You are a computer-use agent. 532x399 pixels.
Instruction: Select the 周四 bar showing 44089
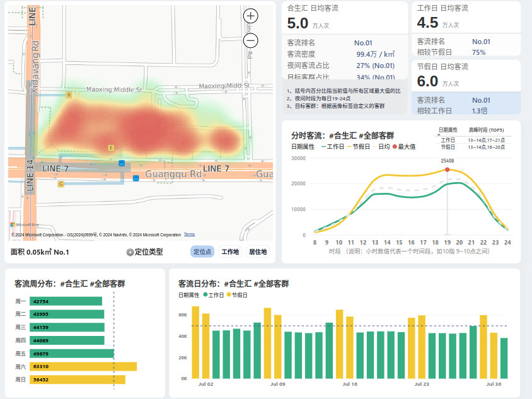pos(67,340)
